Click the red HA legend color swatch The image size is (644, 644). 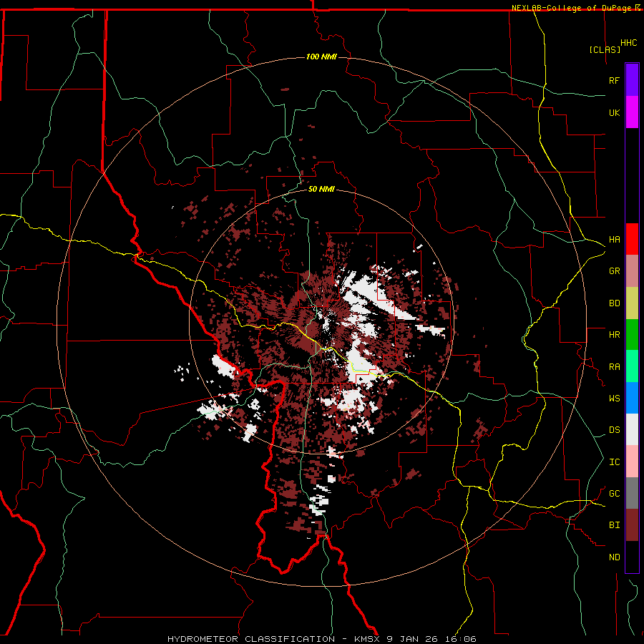[632, 239]
